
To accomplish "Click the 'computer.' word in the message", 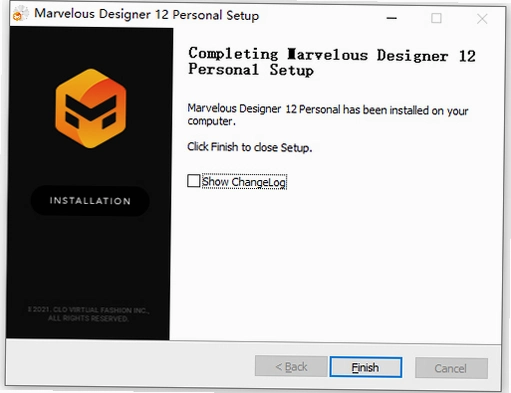I will pyautogui.click(x=211, y=121).
